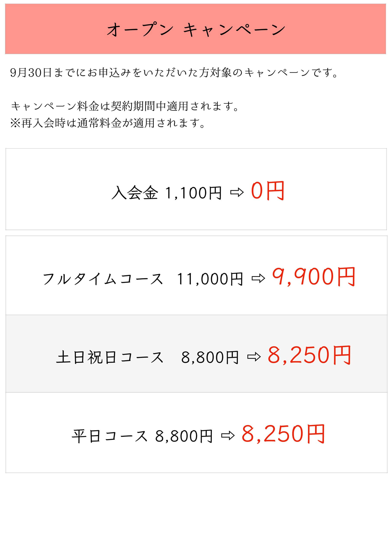Click the arrow after 平日コース 8,800円

228,435
